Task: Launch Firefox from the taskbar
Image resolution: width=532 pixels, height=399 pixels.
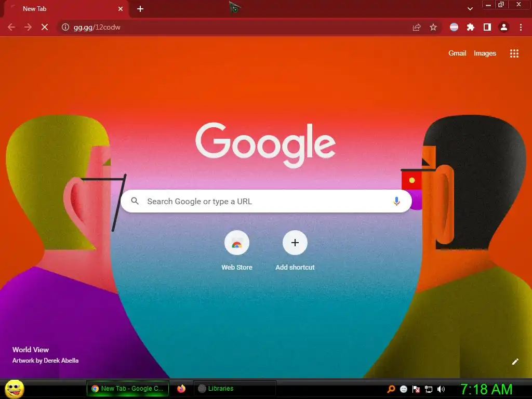Action: [181, 389]
